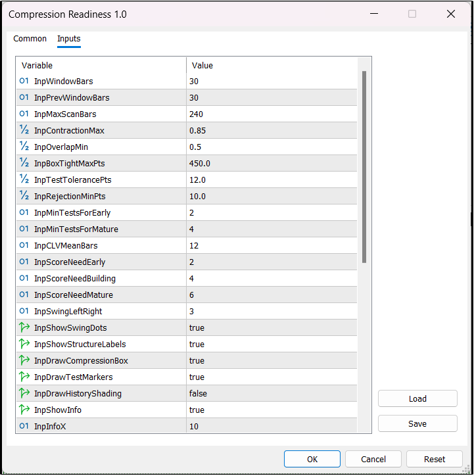This screenshot has width=474, height=476.
Task: Click the double-type icon beside InpContractionMax
Action: 24,131
